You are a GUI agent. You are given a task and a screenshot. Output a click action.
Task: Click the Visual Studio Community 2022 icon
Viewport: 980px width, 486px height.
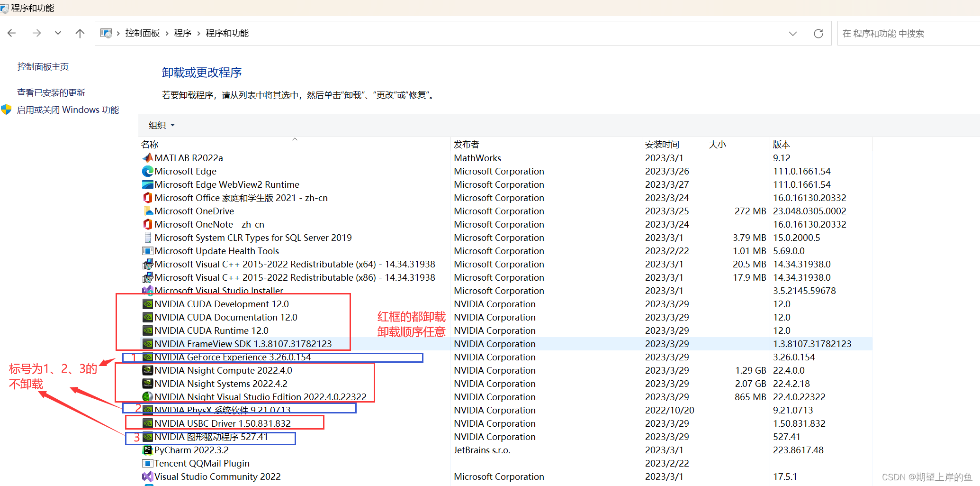pos(148,477)
